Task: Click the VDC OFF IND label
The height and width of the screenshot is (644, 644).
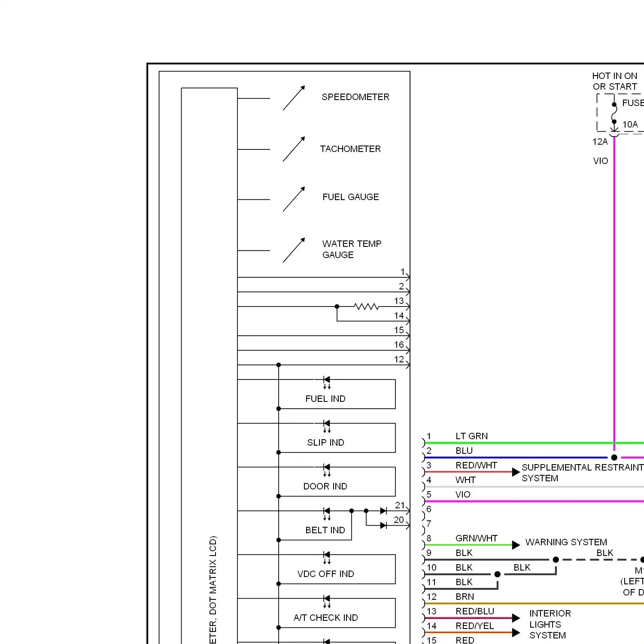Action: (x=326, y=574)
